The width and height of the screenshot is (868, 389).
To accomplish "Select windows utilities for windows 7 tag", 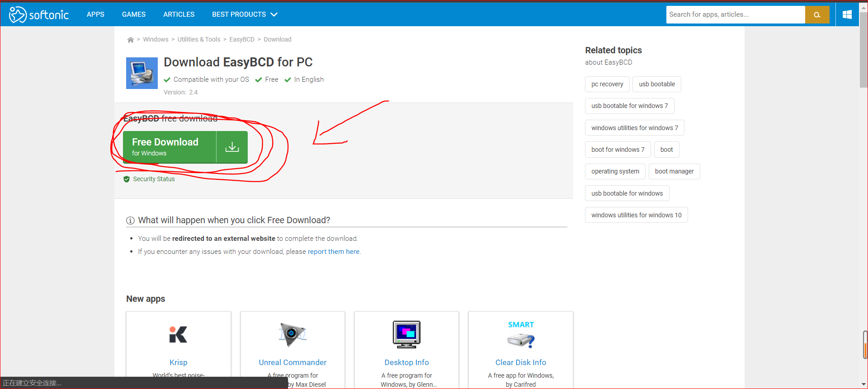I will (x=635, y=128).
